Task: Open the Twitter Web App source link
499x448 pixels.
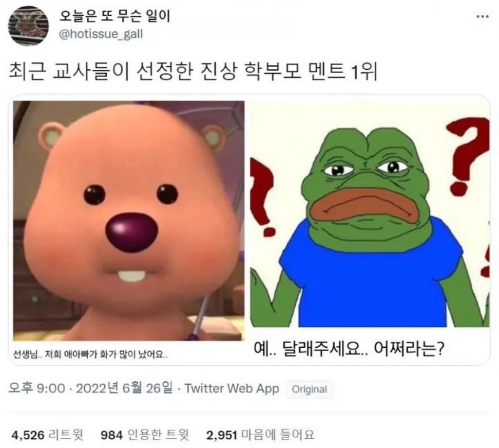Action: 231,389
